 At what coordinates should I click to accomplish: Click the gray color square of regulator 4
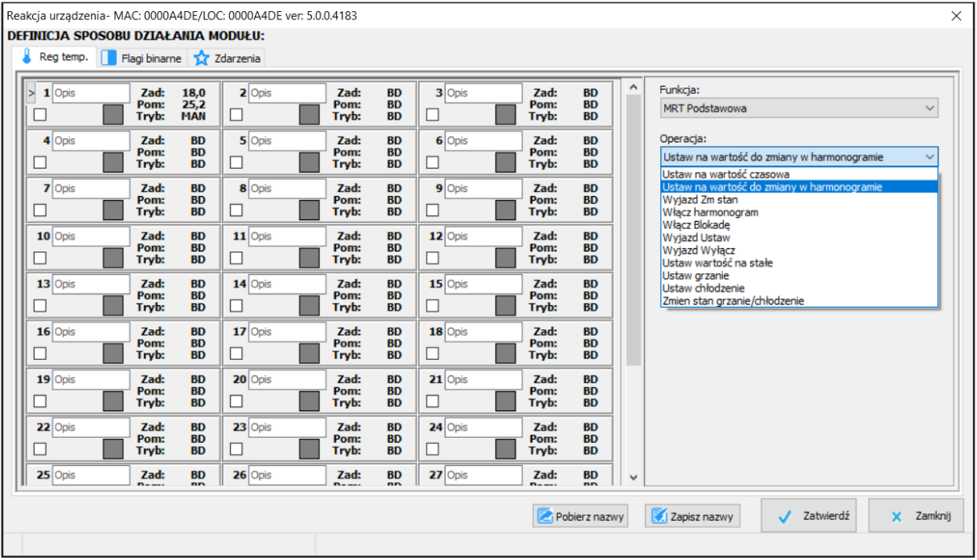113,162
